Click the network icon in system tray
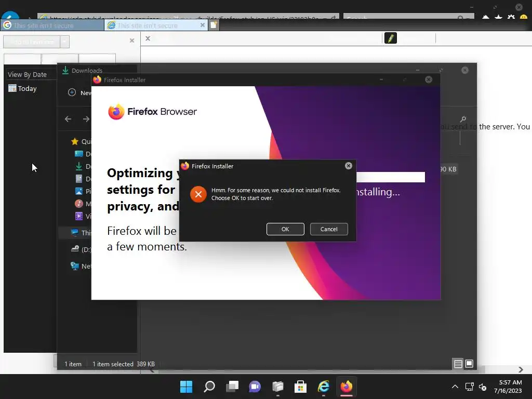The width and height of the screenshot is (532, 399). (x=469, y=387)
